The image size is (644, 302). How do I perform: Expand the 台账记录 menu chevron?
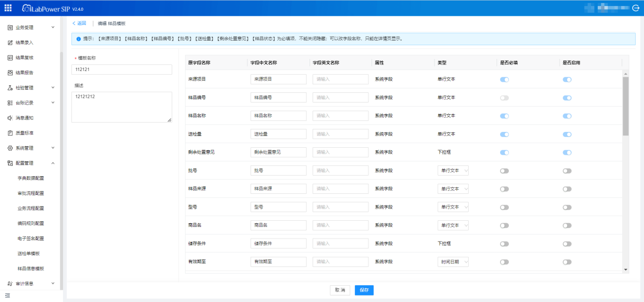coord(53,103)
